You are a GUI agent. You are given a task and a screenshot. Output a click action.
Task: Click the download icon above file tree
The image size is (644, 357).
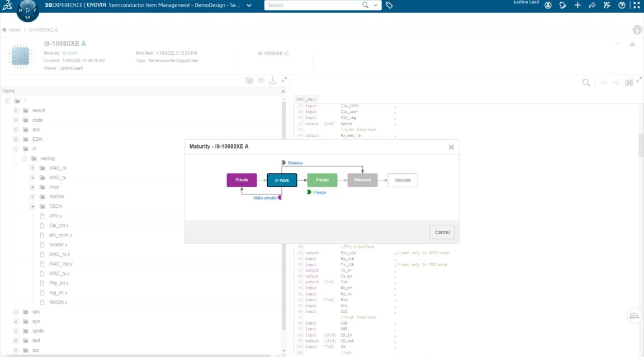click(272, 80)
